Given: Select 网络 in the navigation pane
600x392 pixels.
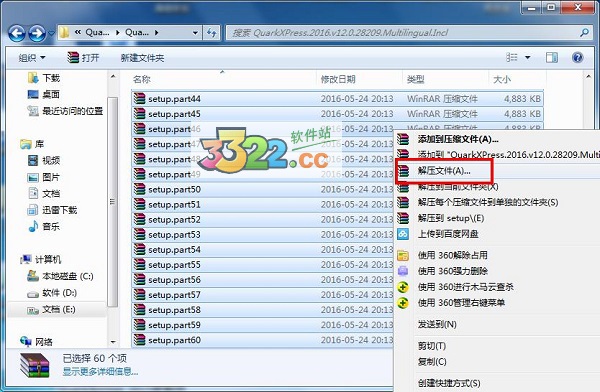Looking at the screenshot, I should tap(36, 341).
